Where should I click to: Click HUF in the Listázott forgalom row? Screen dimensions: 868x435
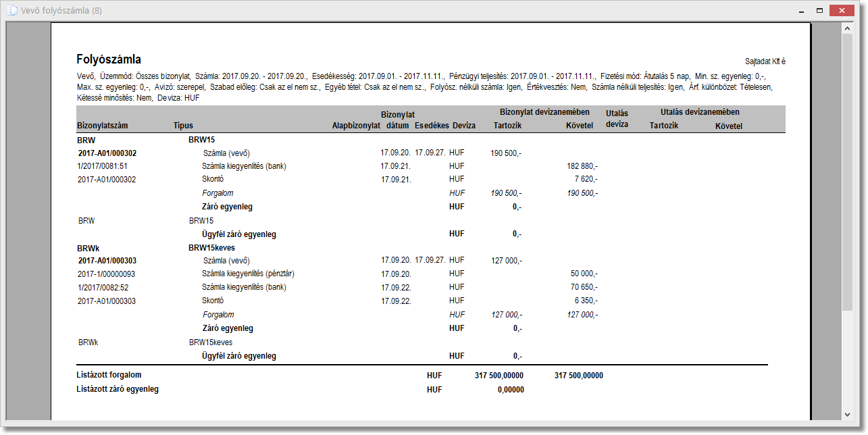pyautogui.click(x=434, y=376)
